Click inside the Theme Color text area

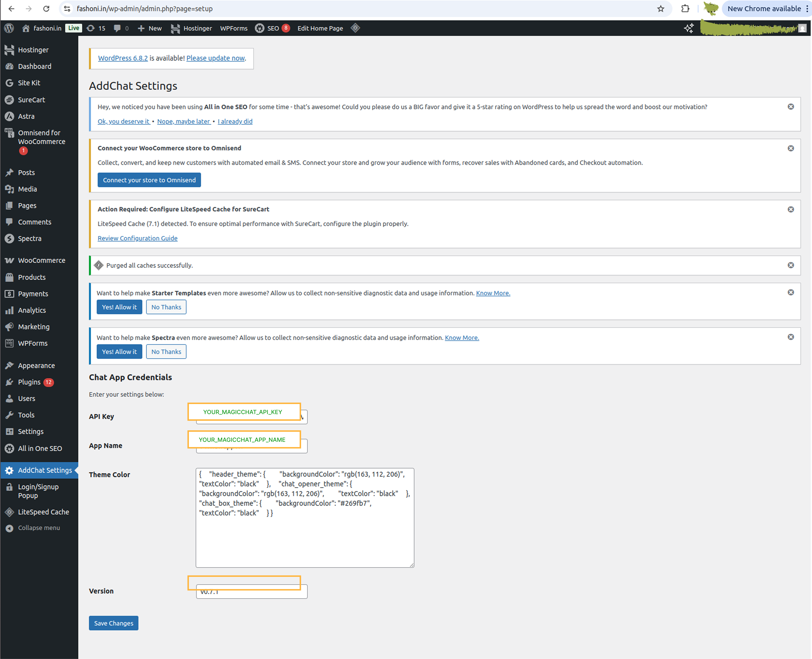(x=304, y=539)
